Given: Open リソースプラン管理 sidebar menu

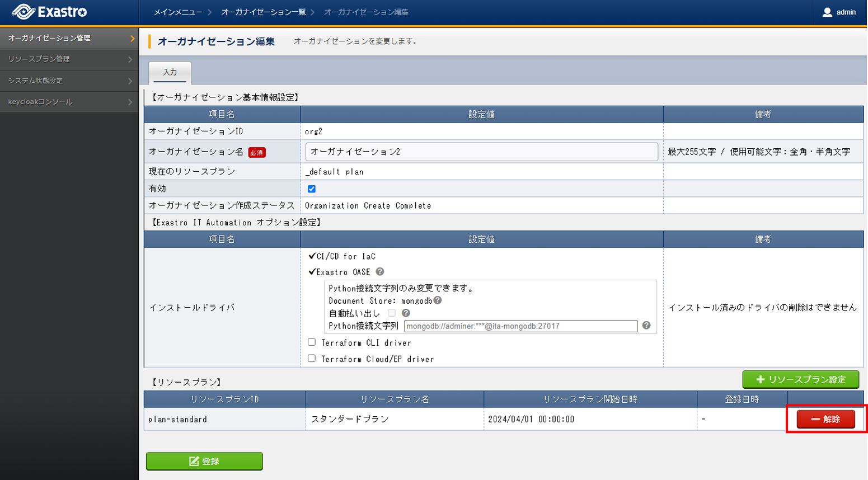Looking at the screenshot, I should (x=69, y=59).
